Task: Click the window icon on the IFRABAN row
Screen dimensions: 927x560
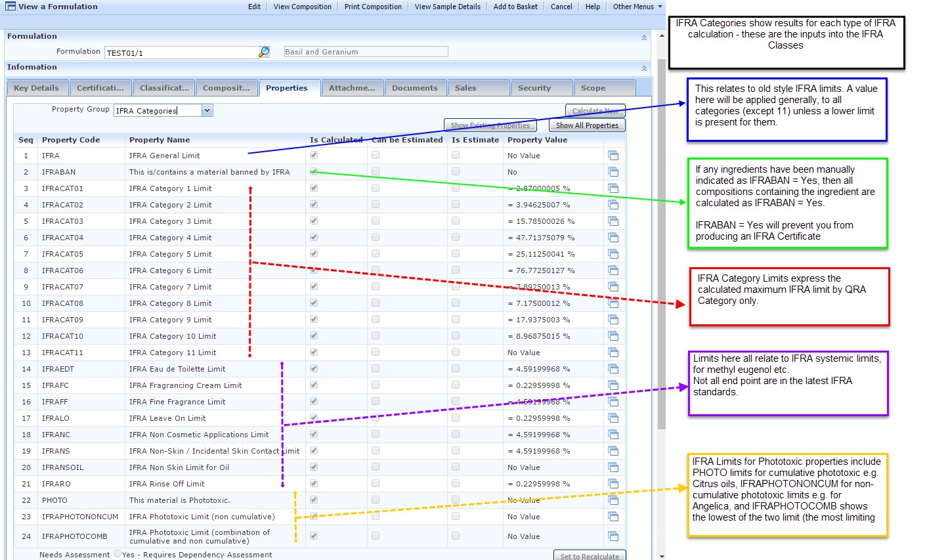Action: coord(614,172)
